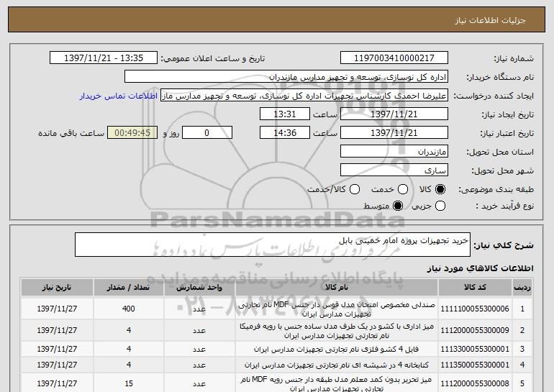Click the buyer organization name field
This screenshot has width=554, height=392.
pos(286,77)
